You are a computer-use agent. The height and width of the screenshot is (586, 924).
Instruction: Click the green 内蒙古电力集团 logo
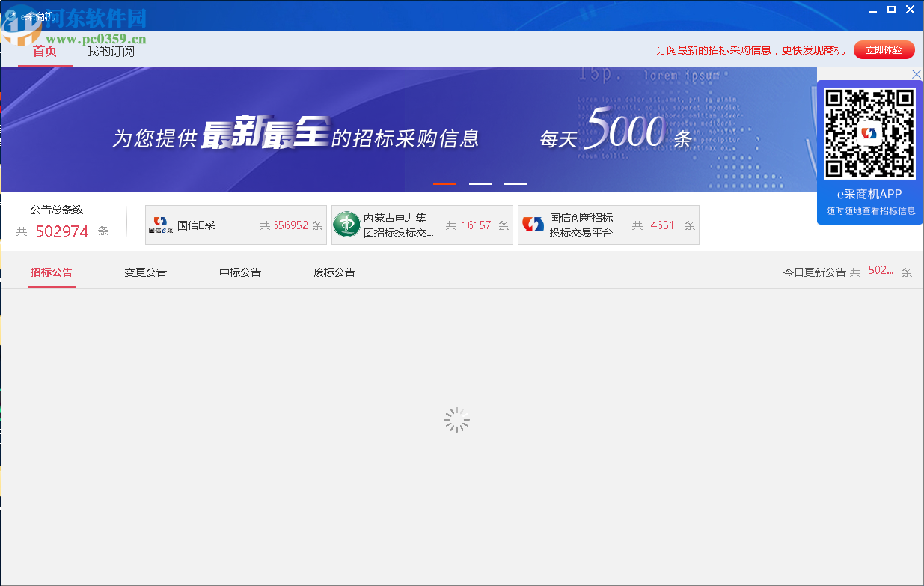346,225
